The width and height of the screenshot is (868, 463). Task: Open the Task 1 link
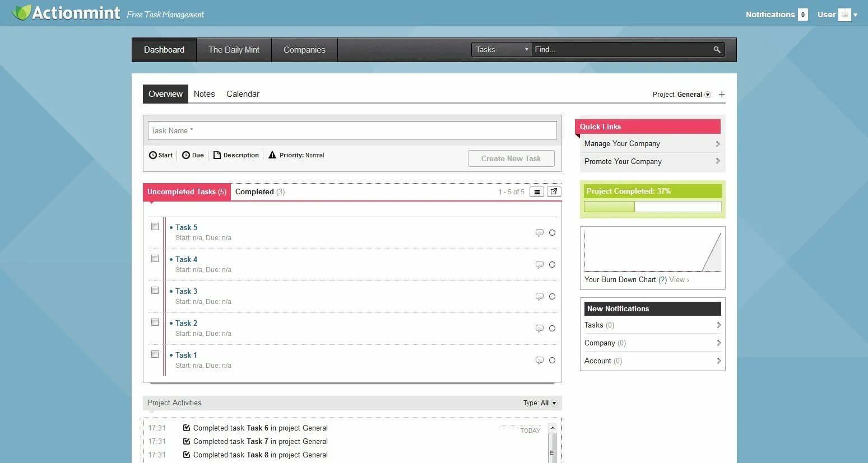186,355
